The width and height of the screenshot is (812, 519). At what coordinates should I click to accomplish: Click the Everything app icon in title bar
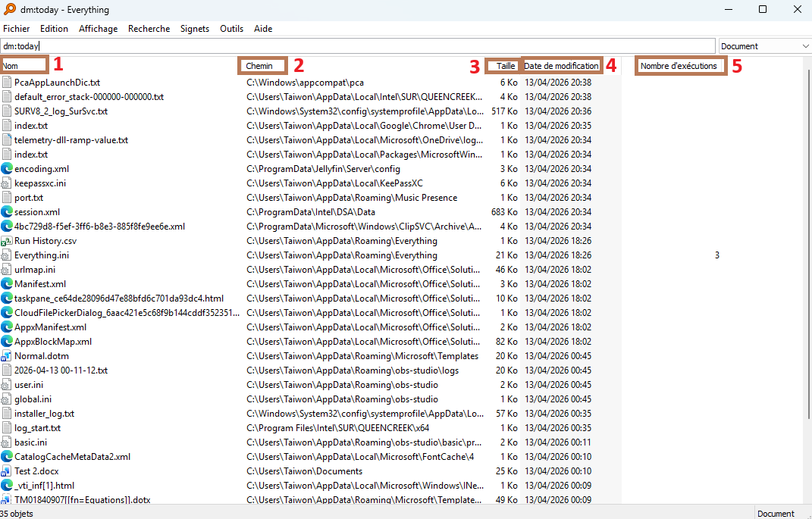(x=9, y=10)
